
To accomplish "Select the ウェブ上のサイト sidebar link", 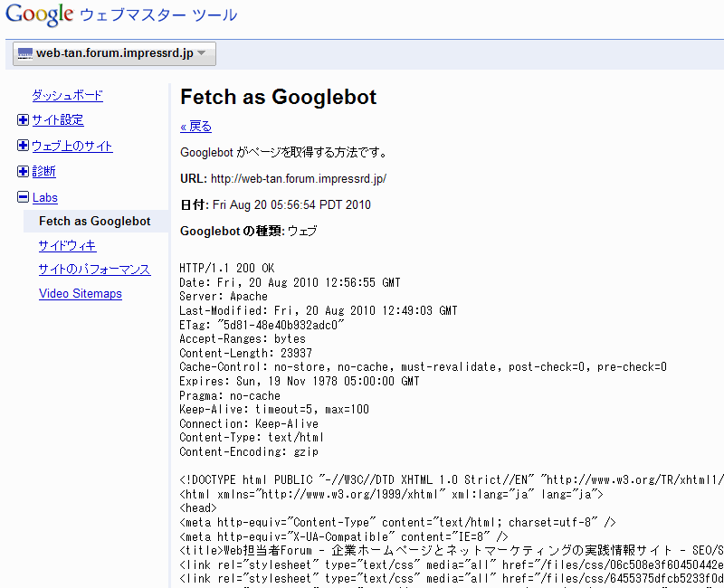I will coord(72,146).
